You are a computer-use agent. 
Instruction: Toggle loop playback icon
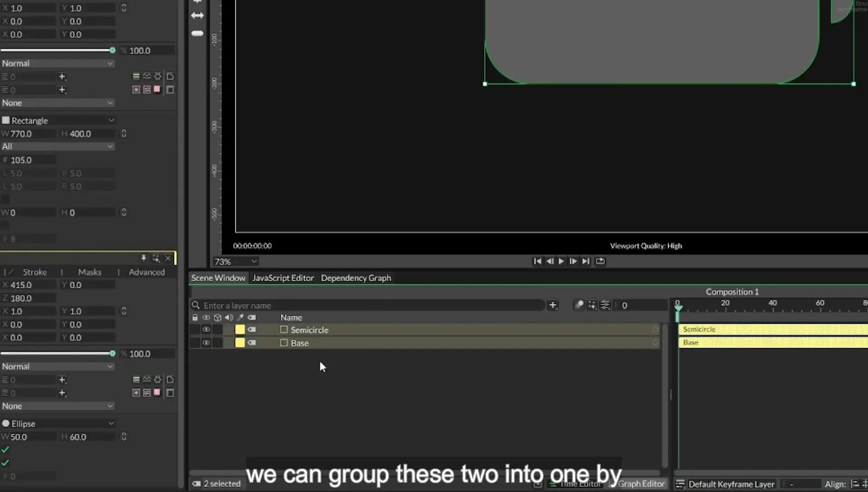point(600,261)
